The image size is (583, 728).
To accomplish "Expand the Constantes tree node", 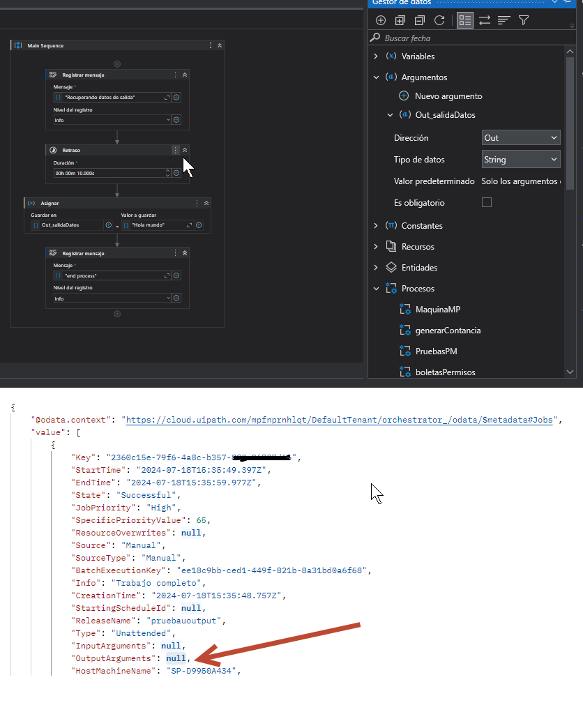I will click(x=377, y=225).
